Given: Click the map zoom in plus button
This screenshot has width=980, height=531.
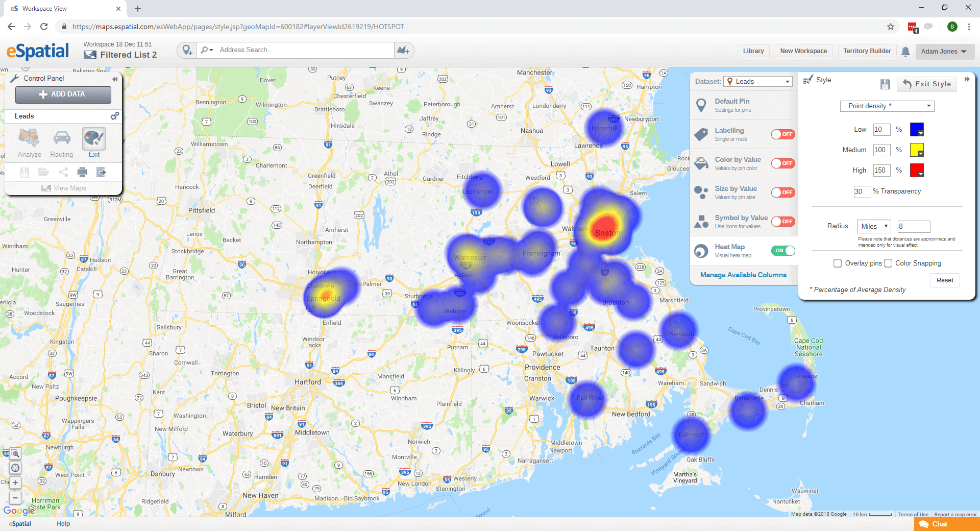Looking at the screenshot, I should coord(15,482).
